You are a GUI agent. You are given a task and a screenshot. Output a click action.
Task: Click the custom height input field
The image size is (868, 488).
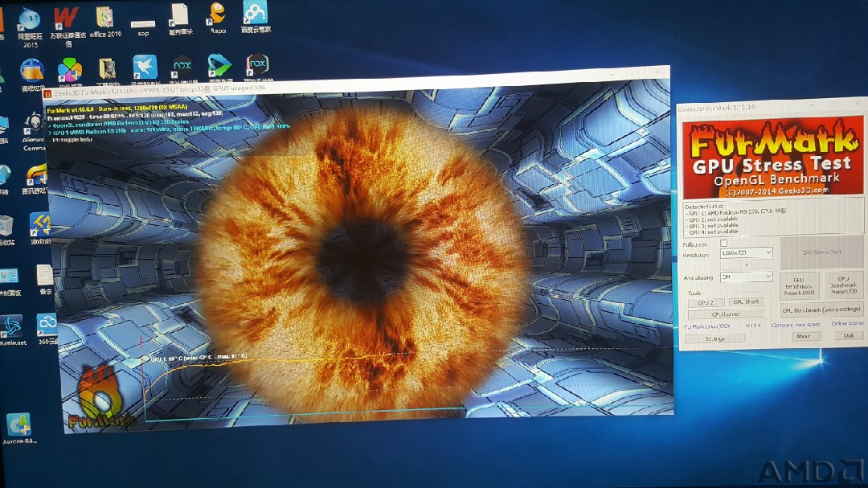click(760, 265)
